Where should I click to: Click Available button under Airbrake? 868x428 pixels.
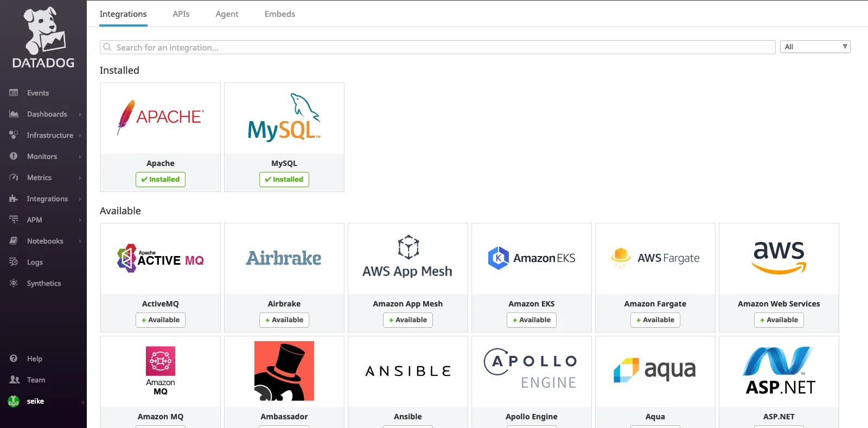pyautogui.click(x=284, y=320)
